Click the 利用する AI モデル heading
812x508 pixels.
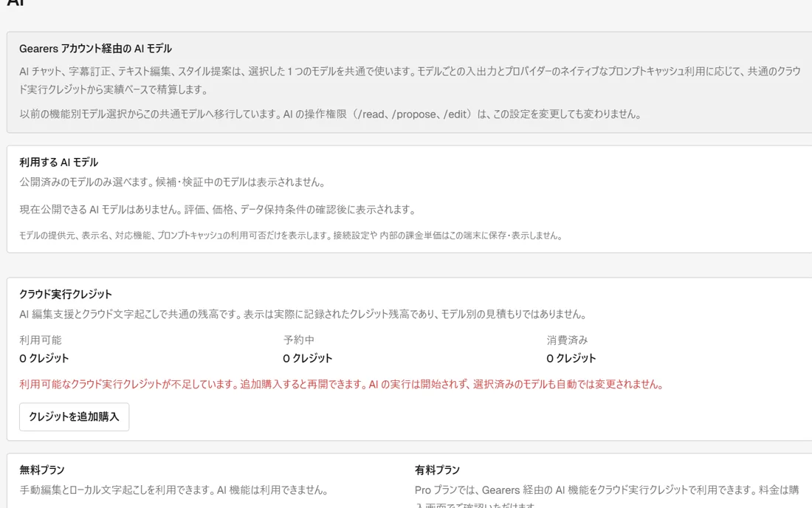point(58,162)
